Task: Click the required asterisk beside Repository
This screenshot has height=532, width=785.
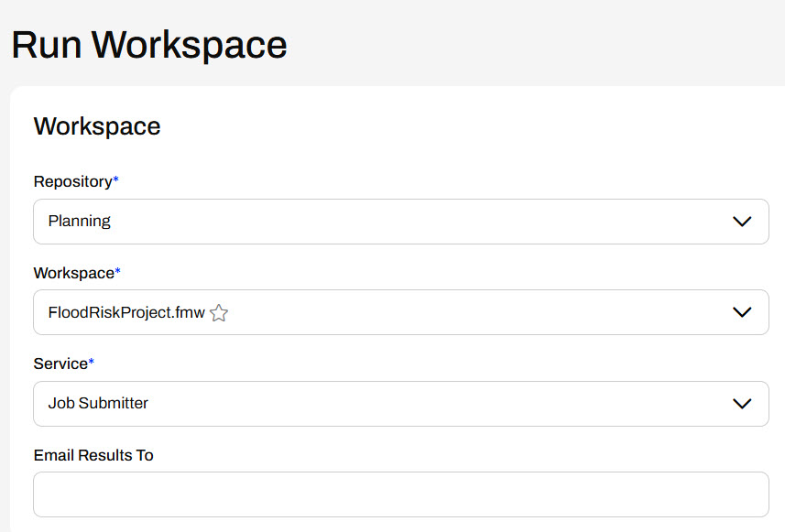Action: 116,180
